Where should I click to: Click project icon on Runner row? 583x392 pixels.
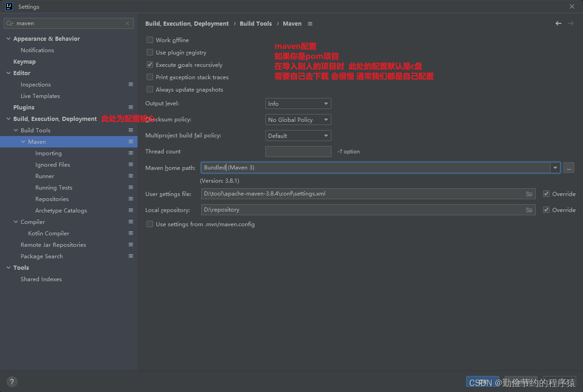click(131, 176)
